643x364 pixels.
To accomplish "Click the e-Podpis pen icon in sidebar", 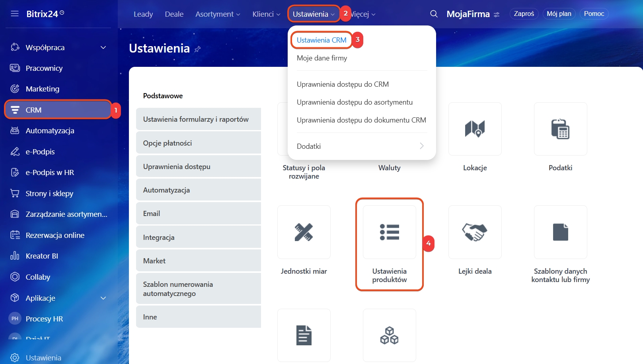I will point(15,152).
